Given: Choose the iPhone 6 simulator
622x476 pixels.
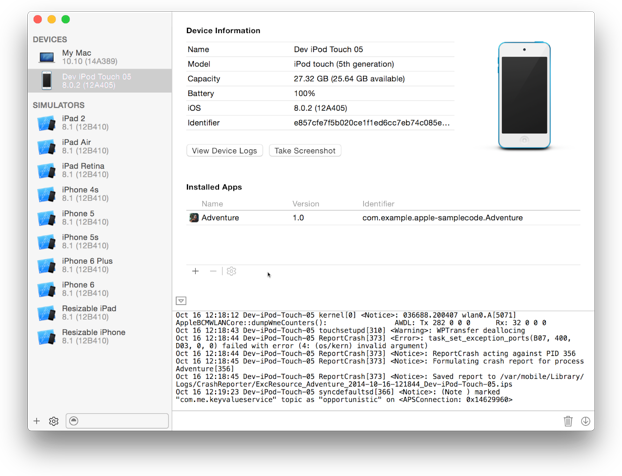Looking at the screenshot, I should point(100,289).
